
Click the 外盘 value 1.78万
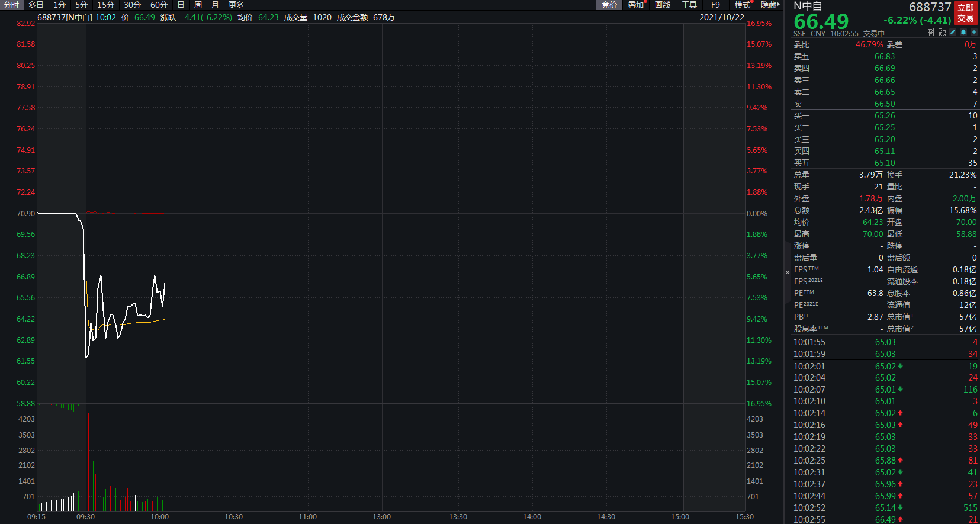coord(871,198)
